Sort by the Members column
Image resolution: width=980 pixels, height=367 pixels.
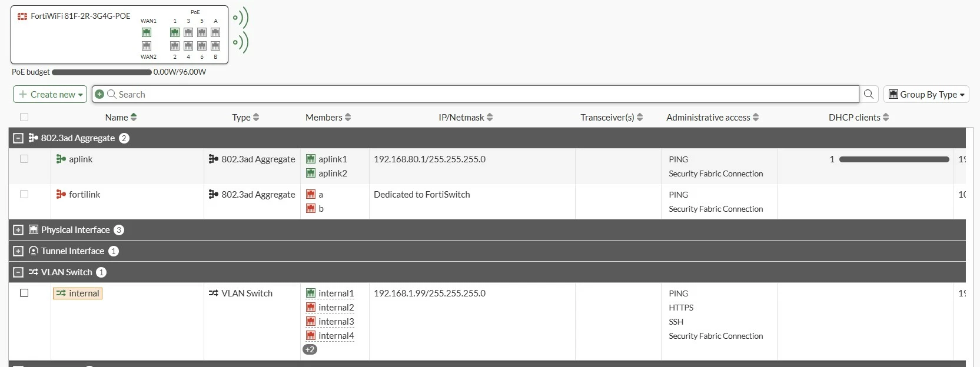click(x=328, y=118)
